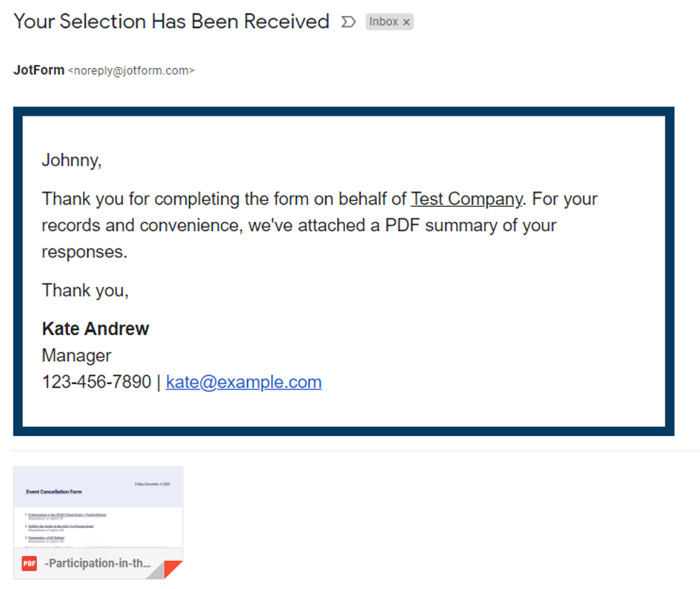Open the Test Company link
The width and height of the screenshot is (700, 589).
click(466, 199)
